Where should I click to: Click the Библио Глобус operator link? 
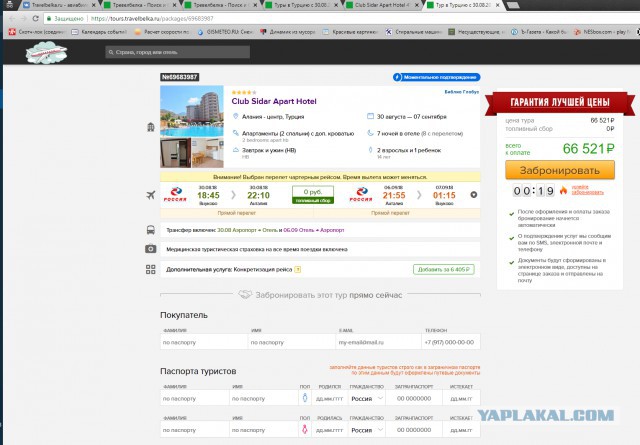click(x=462, y=92)
